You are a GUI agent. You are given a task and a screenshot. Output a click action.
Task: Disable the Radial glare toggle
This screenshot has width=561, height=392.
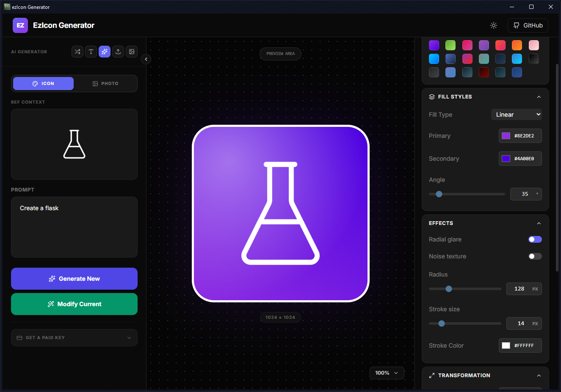pos(535,239)
